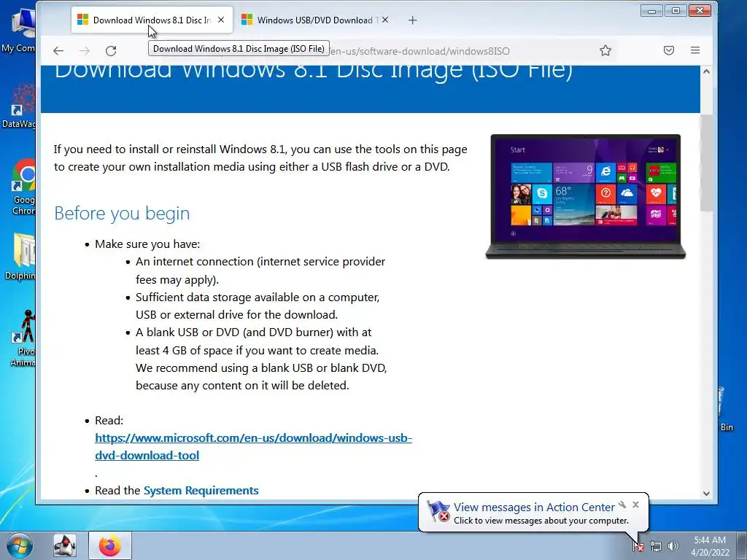The height and width of the screenshot is (560, 747).
Task: Click the Show desktop button on the taskbar
Action: point(743,545)
